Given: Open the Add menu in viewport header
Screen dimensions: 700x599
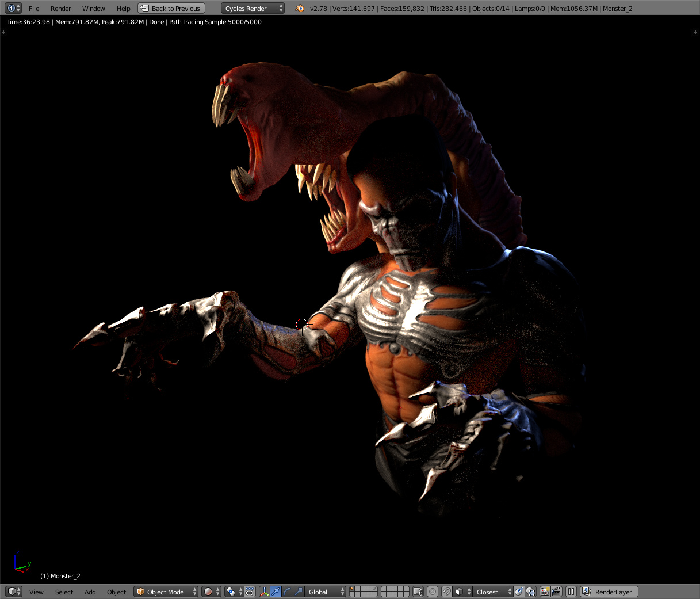Looking at the screenshot, I should coord(90,592).
